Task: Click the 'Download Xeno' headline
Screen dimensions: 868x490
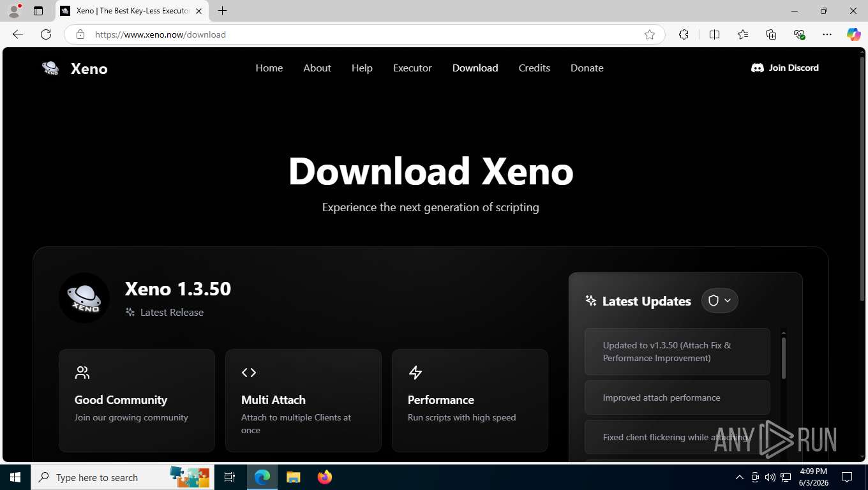Action: click(x=431, y=172)
